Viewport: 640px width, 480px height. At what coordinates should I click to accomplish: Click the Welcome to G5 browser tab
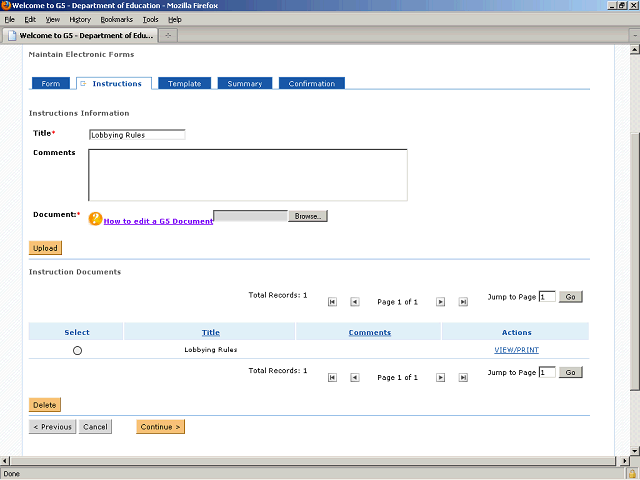(x=80, y=36)
